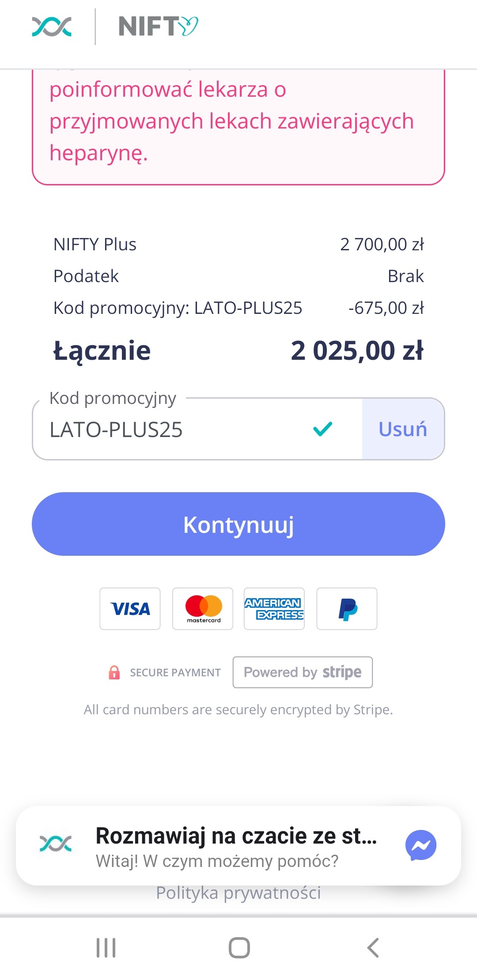The height and width of the screenshot is (980, 477).
Task: Tap the DNA helix logo in header
Action: (52, 27)
